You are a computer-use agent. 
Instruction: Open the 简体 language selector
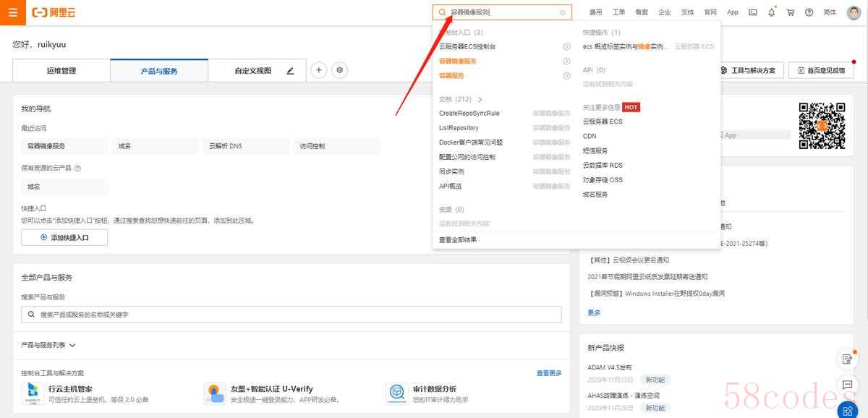coord(830,12)
